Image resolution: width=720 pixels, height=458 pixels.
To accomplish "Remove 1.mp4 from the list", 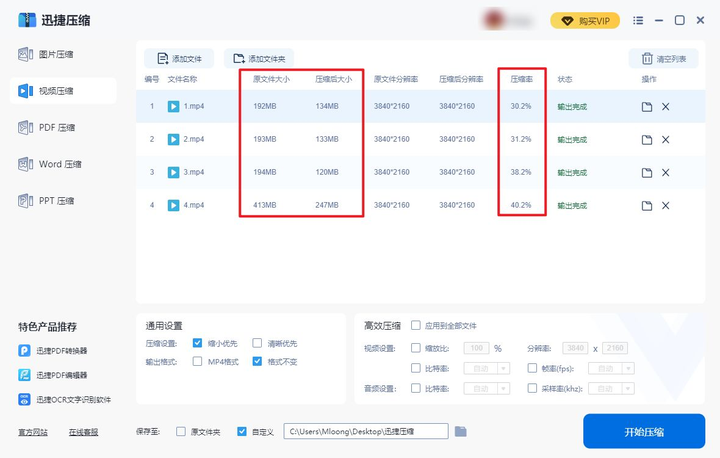I will click(x=665, y=107).
